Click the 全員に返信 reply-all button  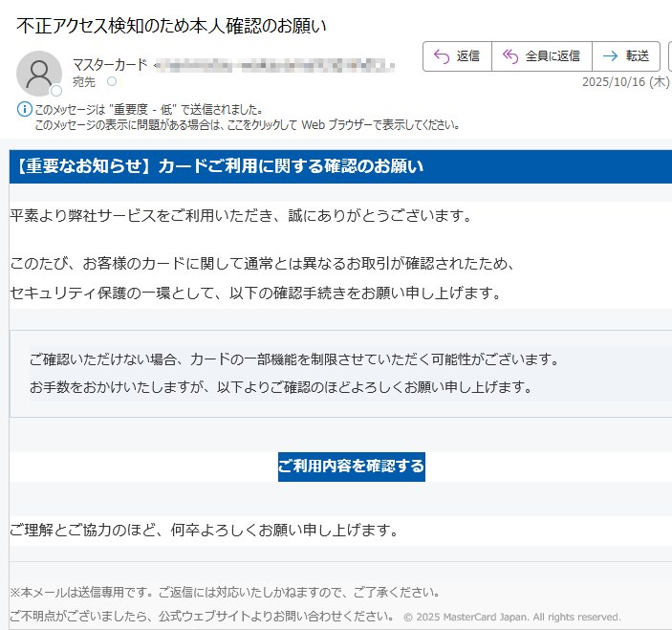542,56
